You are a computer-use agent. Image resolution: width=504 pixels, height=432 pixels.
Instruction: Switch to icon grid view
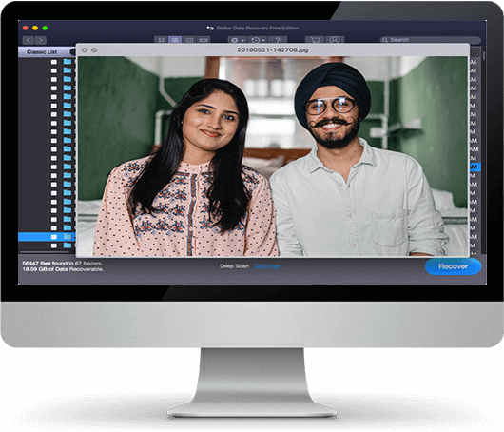(x=161, y=40)
